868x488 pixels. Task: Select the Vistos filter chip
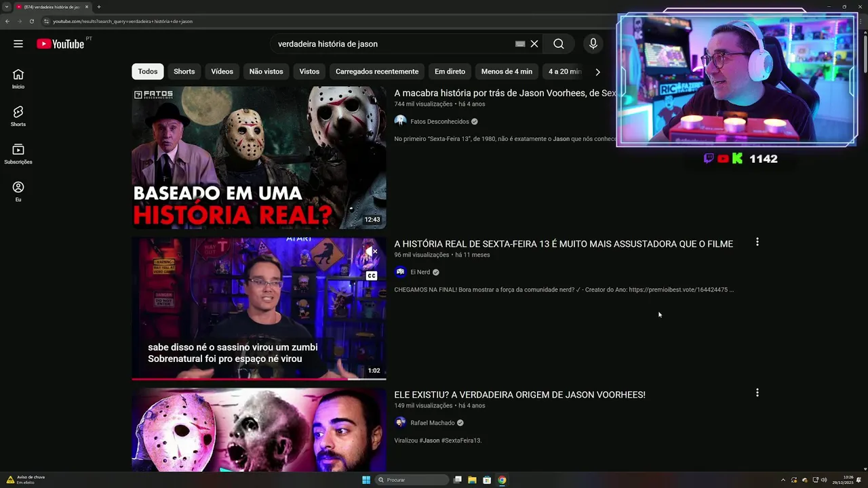[x=309, y=71]
